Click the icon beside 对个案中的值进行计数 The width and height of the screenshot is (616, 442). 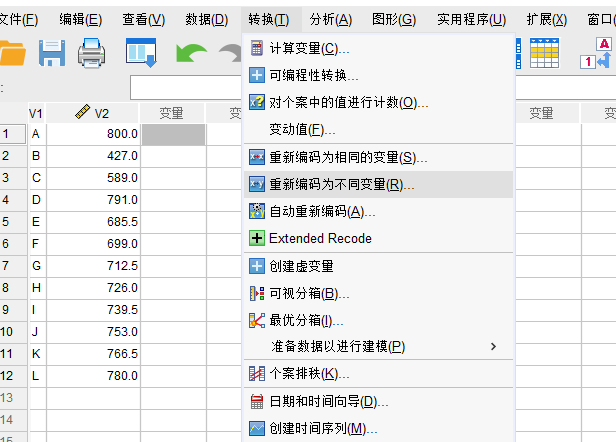point(257,103)
